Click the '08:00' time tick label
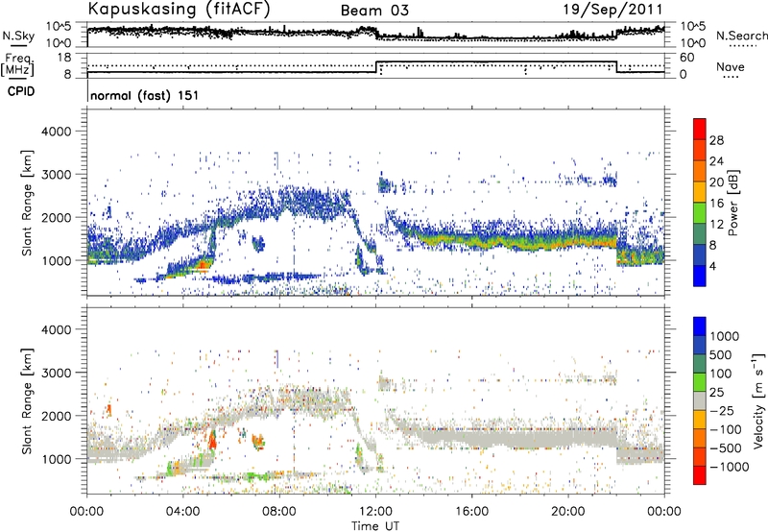This screenshot has width=768, height=532. [x=279, y=512]
